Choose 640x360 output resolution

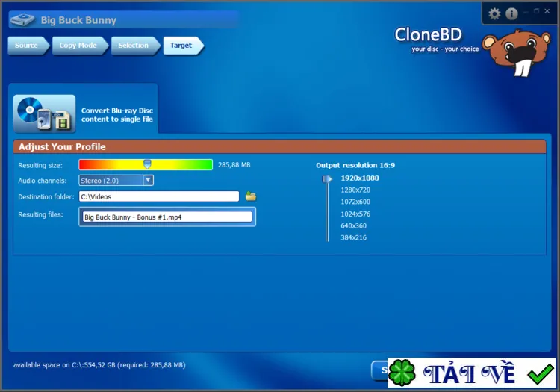pyautogui.click(x=354, y=225)
